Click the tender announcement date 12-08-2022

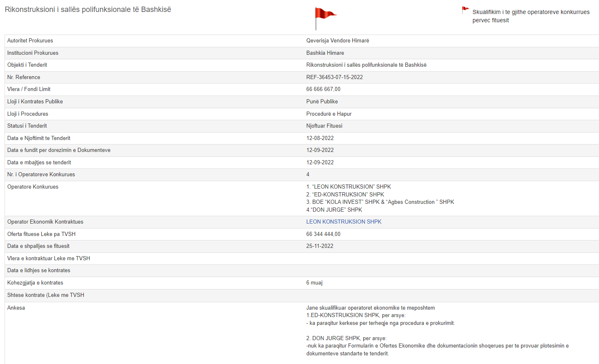coord(320,138)
